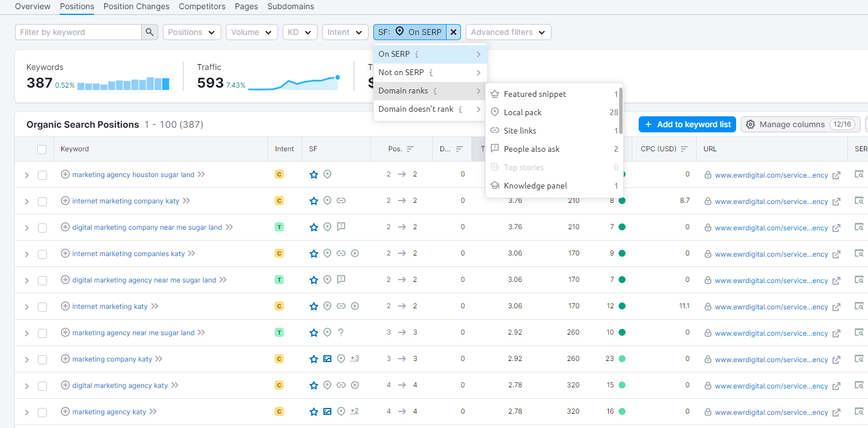
Task: Open first URL in new tab via external-link icon
Action: (x=836, y=174)
